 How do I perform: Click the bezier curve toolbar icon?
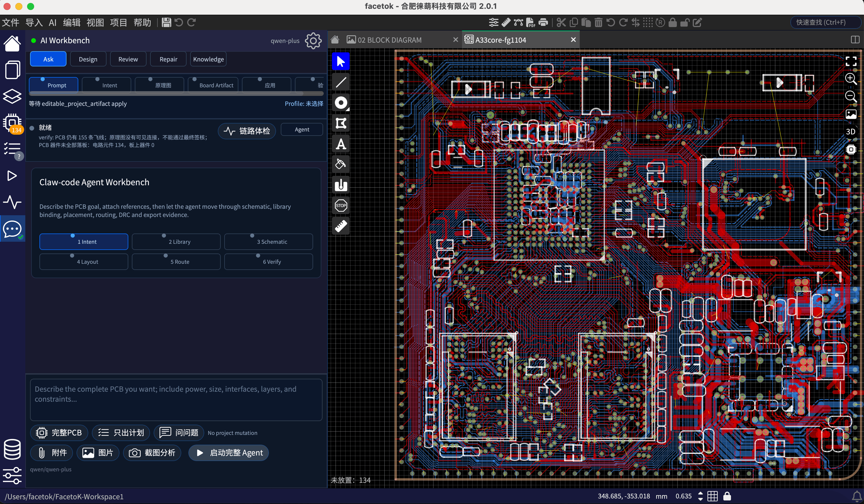coord(519,22)
